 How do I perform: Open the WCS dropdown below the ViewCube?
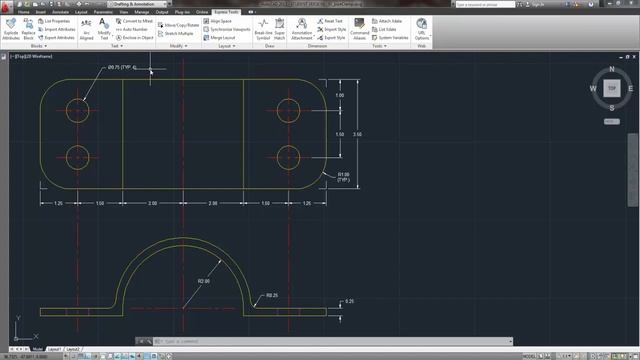click(611, 122)
